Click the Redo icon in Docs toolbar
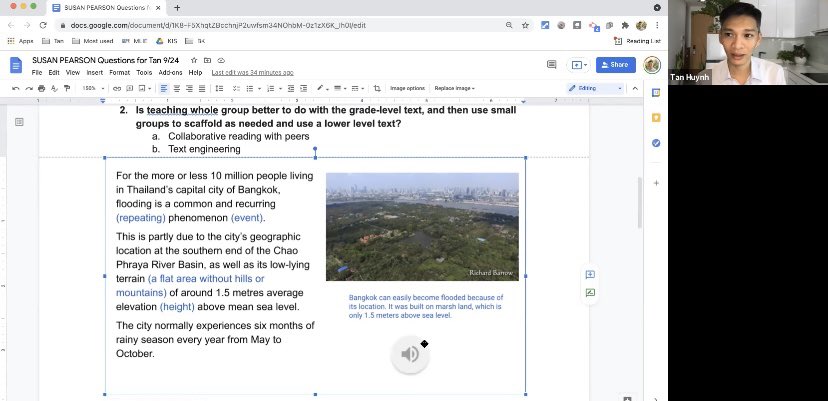Viewport: 828px width, 401px height. [x=29, y=88]
